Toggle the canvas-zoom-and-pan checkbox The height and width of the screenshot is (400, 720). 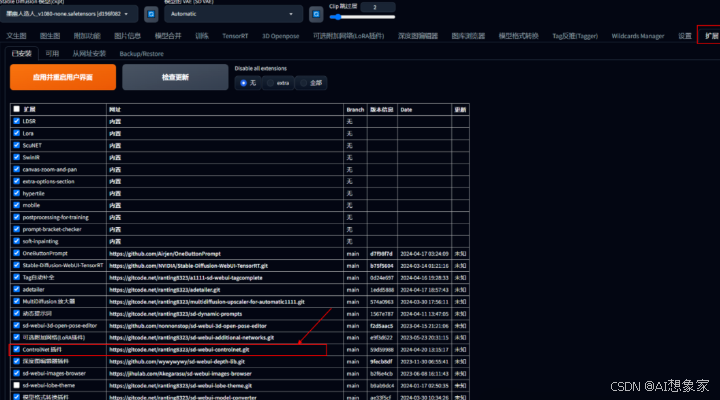[x=17, y=169]
